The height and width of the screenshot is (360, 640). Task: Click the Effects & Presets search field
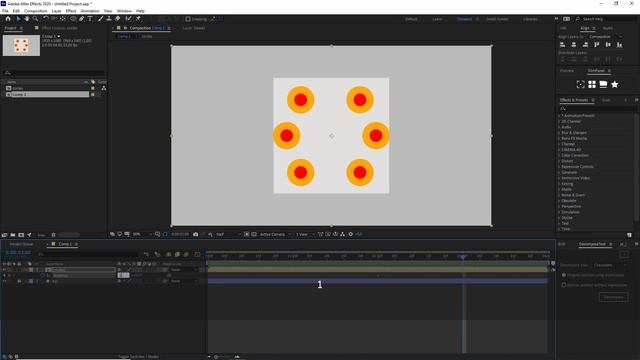[x=598, y=109]
